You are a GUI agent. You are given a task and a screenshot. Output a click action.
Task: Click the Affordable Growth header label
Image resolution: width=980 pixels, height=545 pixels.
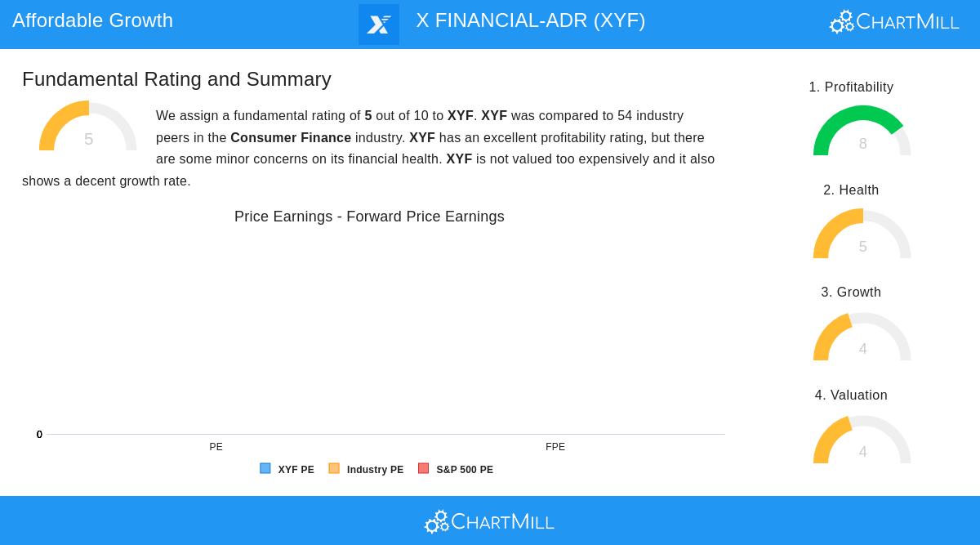92,20
